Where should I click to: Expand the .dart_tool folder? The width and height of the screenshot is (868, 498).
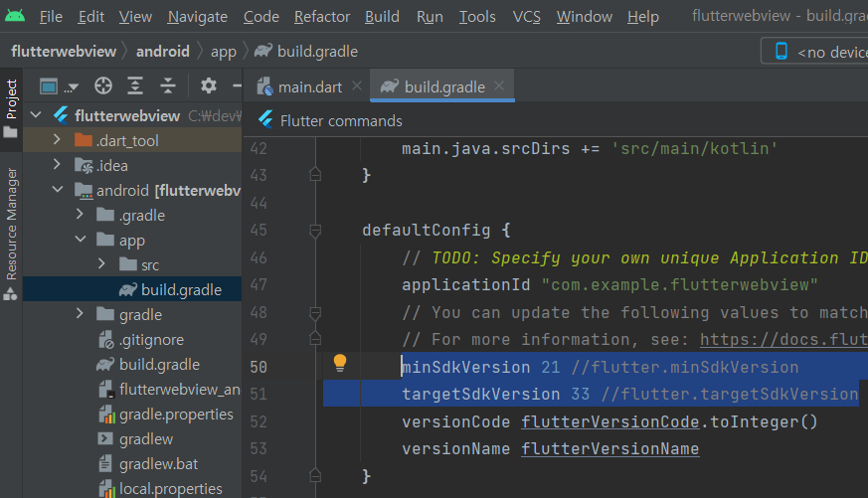click(x=57, y=139)
